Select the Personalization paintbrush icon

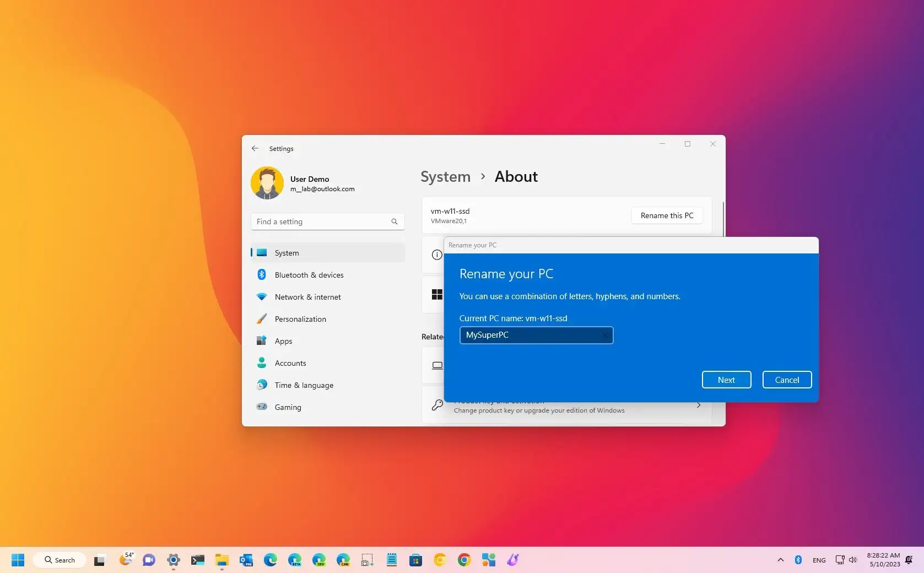[x=262, y=318]
